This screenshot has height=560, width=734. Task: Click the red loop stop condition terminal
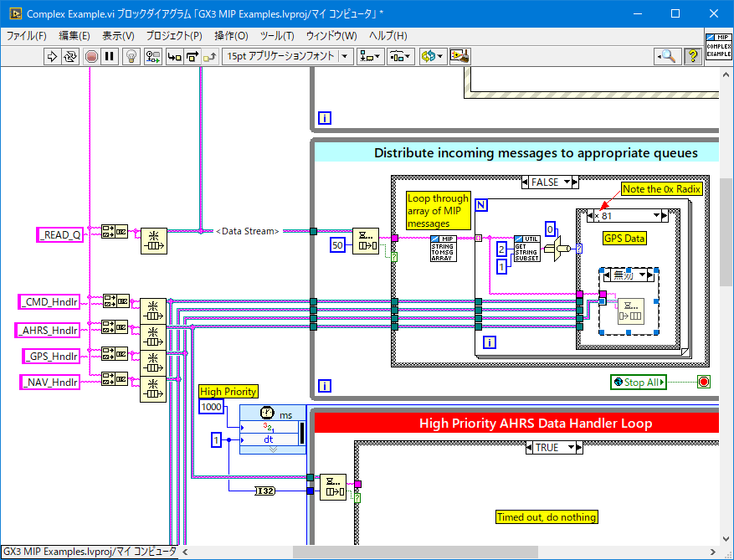pyautogui.click(x=704, y=382)
